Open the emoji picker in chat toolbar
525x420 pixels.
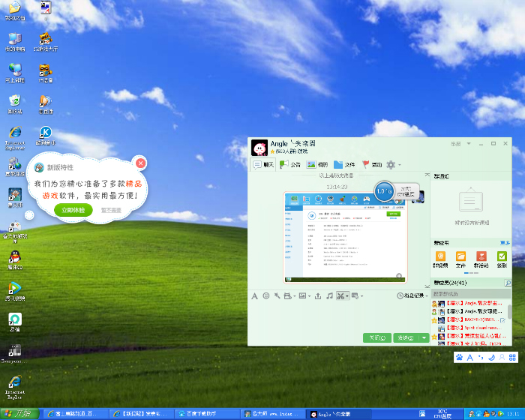pyautogui.click(x=265, y=295)
